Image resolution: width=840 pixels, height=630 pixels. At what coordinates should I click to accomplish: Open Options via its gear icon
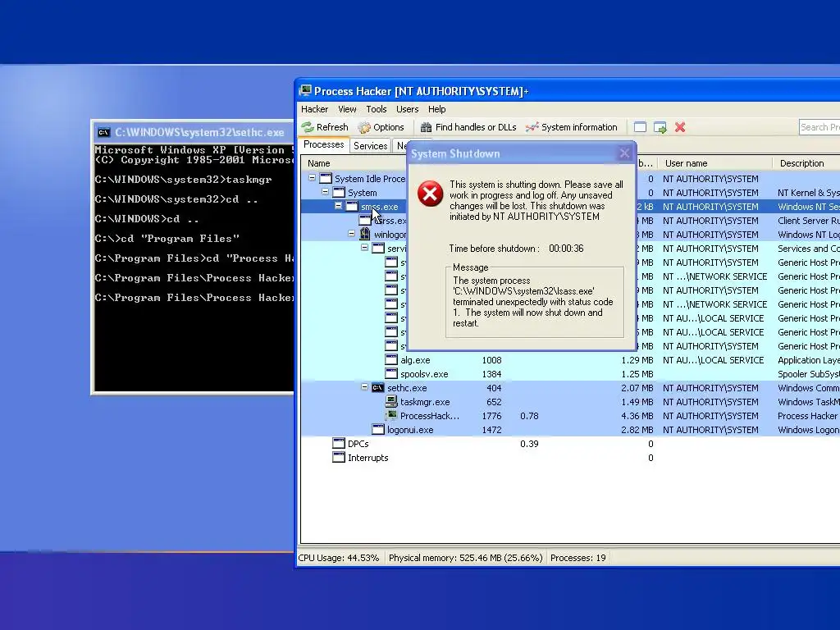364,127
